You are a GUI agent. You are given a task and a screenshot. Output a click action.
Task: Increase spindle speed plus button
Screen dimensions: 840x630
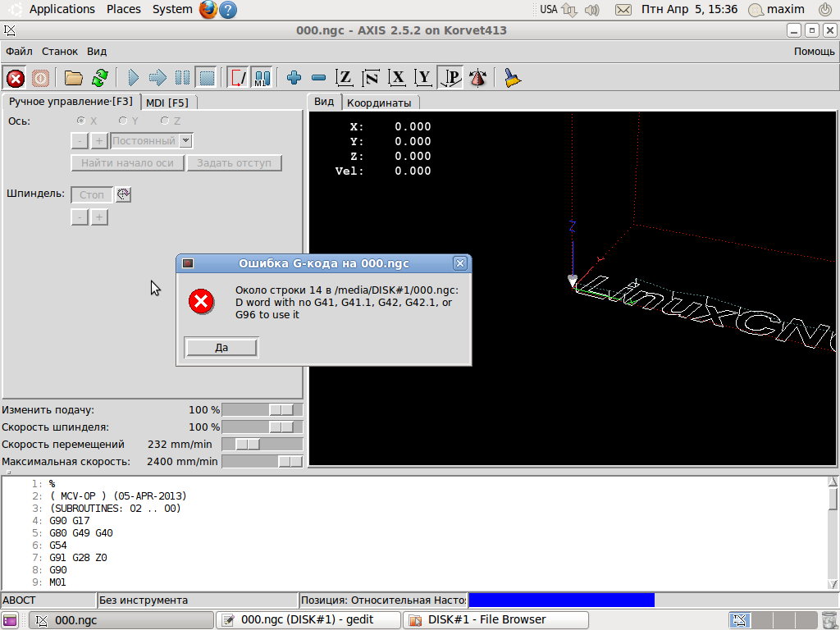tap(99, 217)
